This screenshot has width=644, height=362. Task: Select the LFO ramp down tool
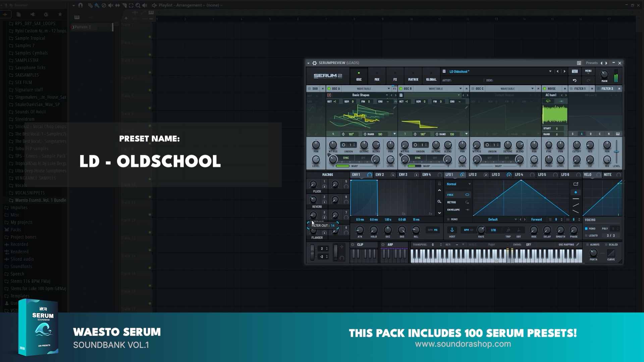tap(576, 212)
